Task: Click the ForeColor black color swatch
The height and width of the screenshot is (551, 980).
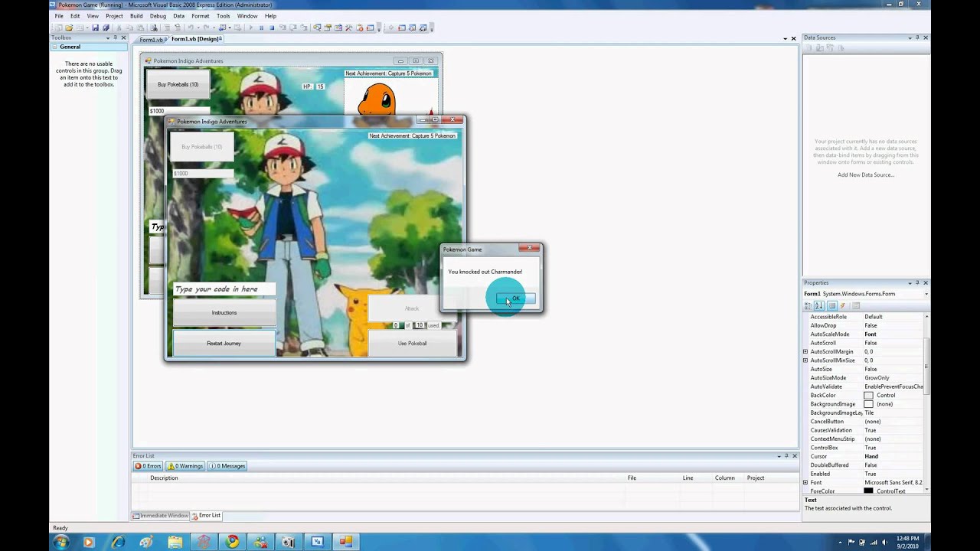Action: [x=868, y=491]
